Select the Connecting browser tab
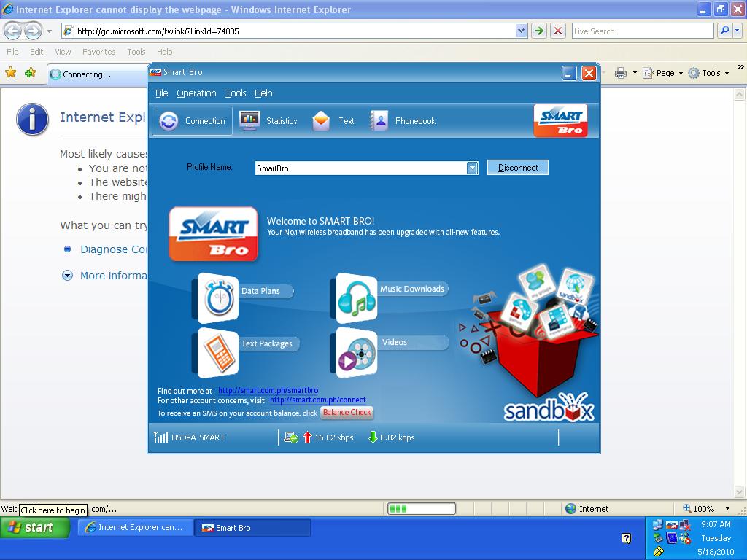 pos(97,74)
